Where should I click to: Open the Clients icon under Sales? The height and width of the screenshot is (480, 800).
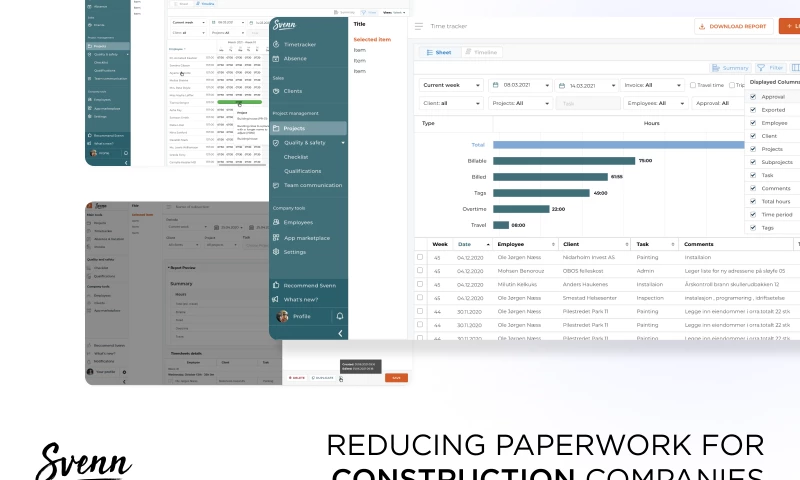click(x=276, y=91)
